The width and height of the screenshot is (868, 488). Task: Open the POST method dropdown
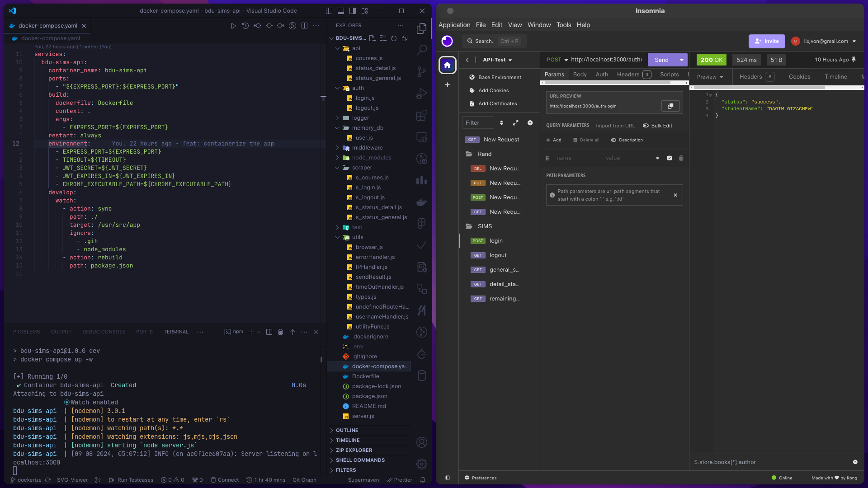point(557,60)
